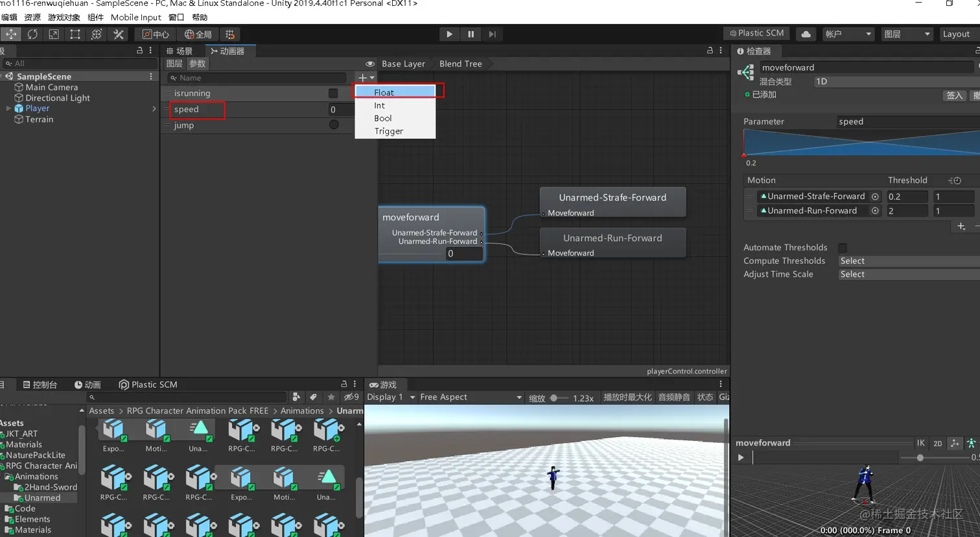Click the search by label tag icon
980x537 pixels.
pyautogui.click(x=314, y=397)
